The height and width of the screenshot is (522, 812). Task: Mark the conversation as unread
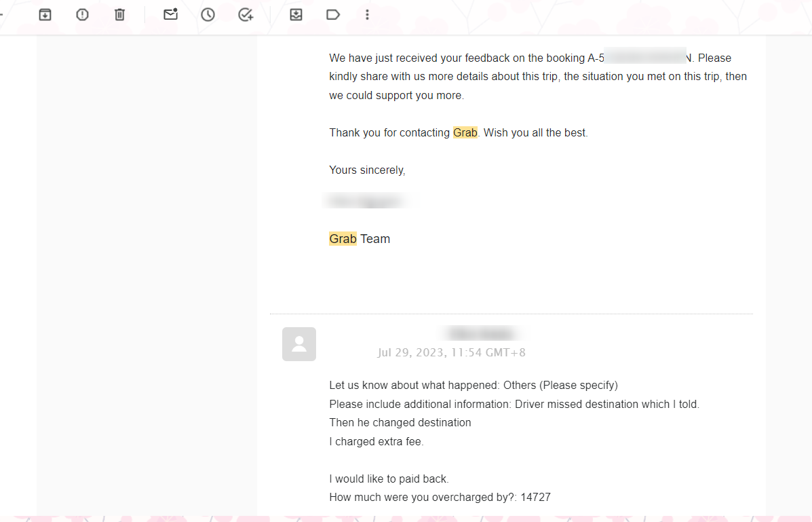point(170,14)
